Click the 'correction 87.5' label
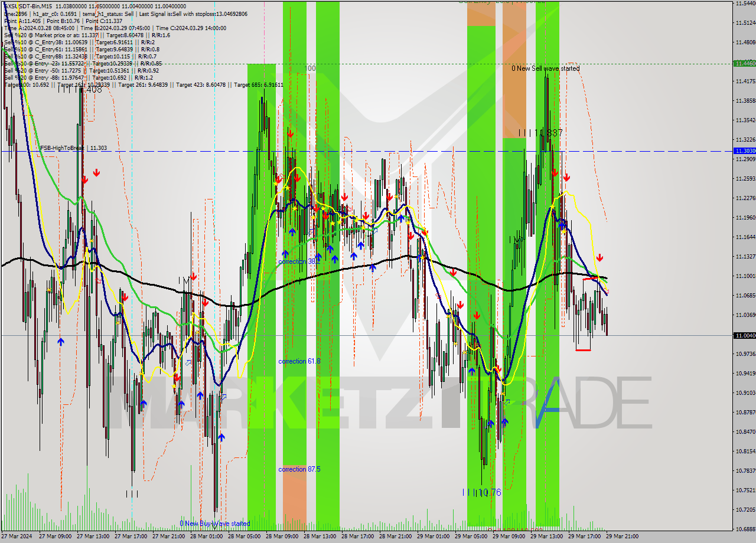Screen dimensions: 756x543 [x=299, y=469]
